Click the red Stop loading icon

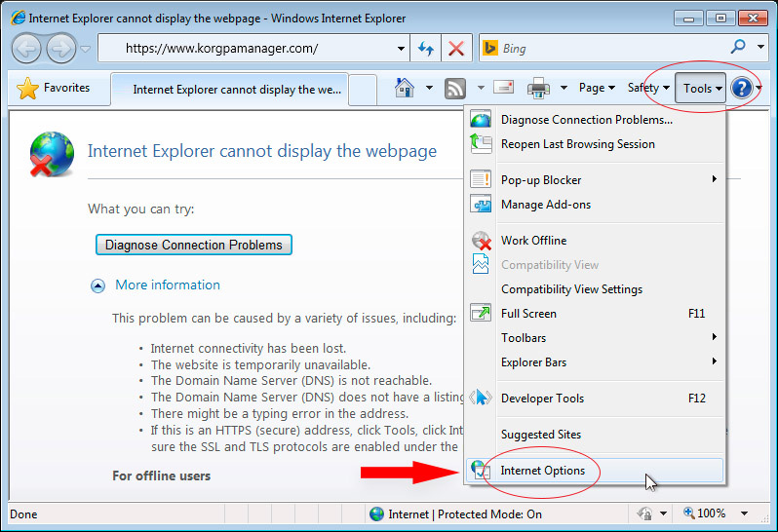tap(456, 49)
